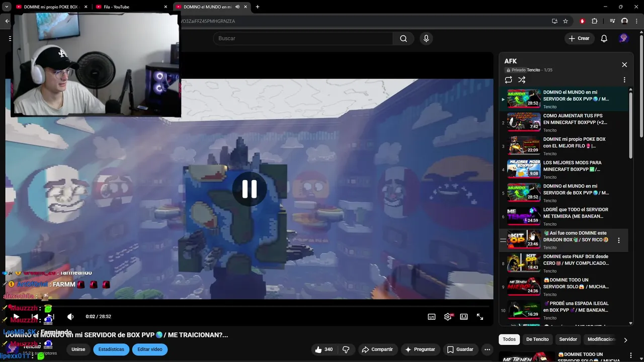Select the Modificacion chip

[601, 339]
